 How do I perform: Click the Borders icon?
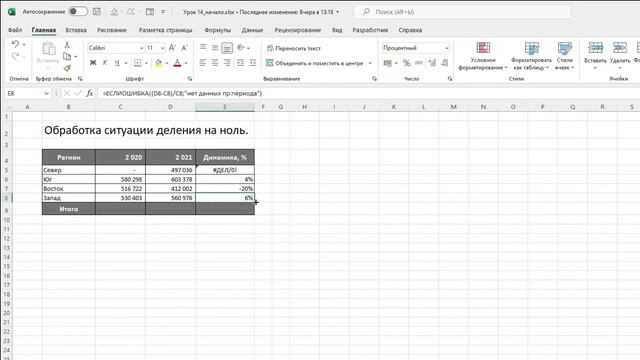tap(138, 63)
